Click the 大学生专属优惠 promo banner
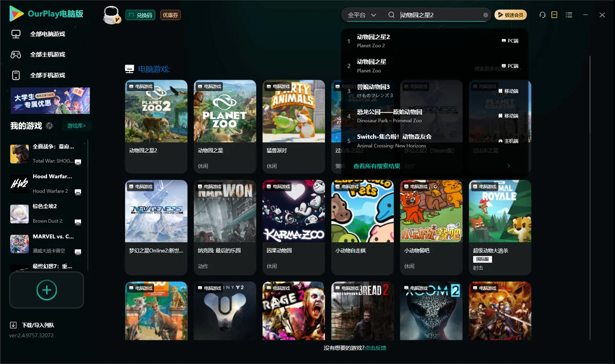The width and height of the screenshot is (615, 364). pos(50,100)
